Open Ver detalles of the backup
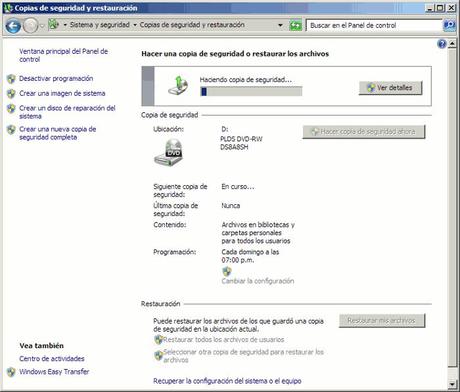 coord(390,88)
